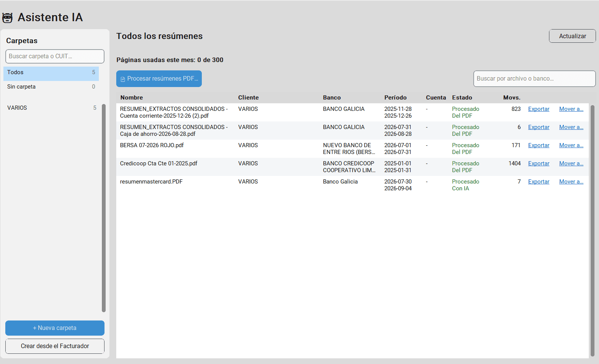
Task: Click the NUEVO BANCO DE ENTRE RIOS cell
Action: coord(349,149)
